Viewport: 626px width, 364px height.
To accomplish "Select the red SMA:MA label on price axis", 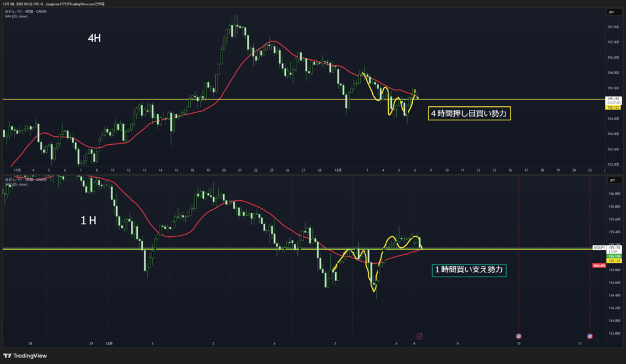I will coord(599,266).
